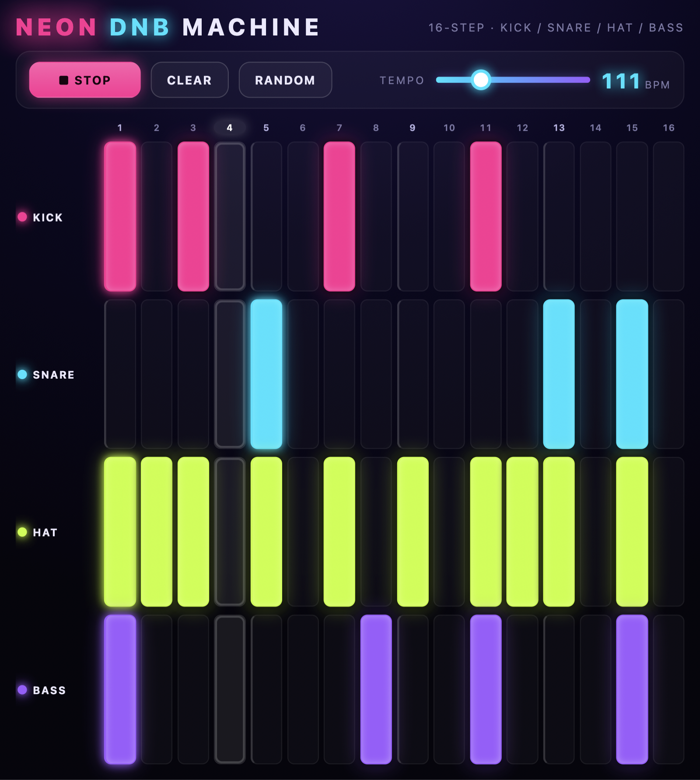This screenshot has width=700, height=780.
Task: Click the CLEAR button
Action: (x=189, y=80)
